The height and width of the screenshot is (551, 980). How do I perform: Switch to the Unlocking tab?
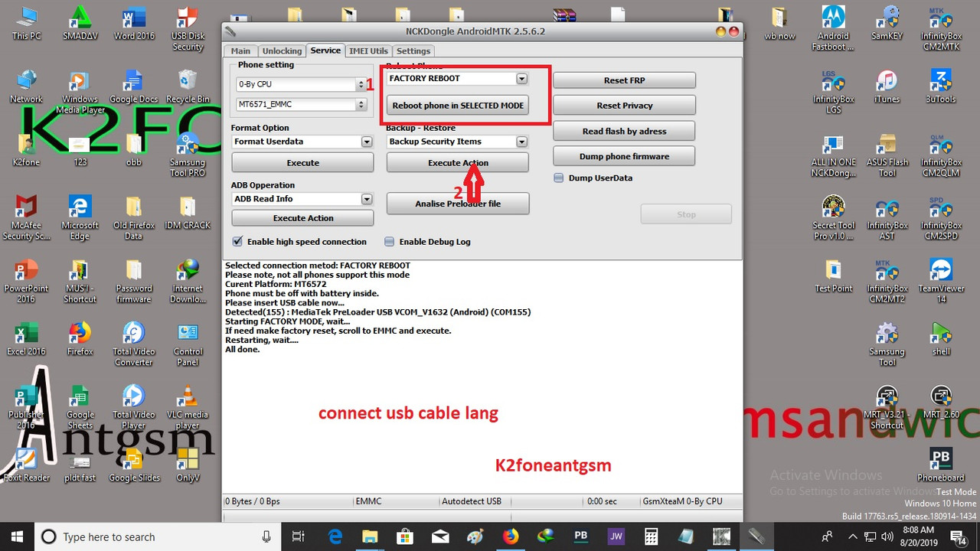(282, 51)
